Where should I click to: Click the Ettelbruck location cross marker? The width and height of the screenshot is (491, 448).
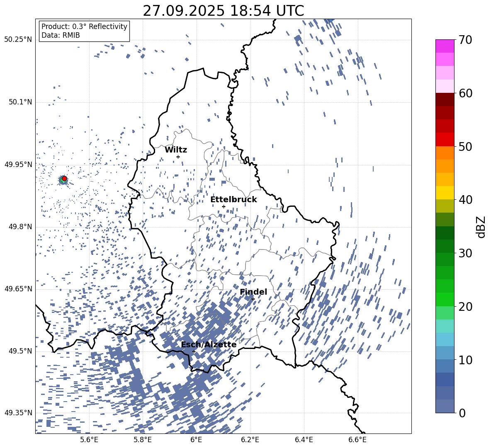(x=224, y=206)
